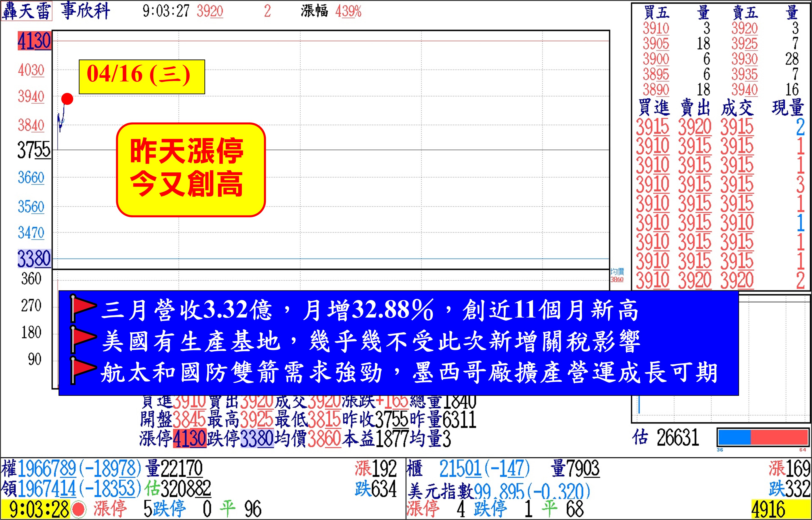Click the yellow 04/16 (三) date label
Viewport: 812px width, 520px height.
point(142,77)
